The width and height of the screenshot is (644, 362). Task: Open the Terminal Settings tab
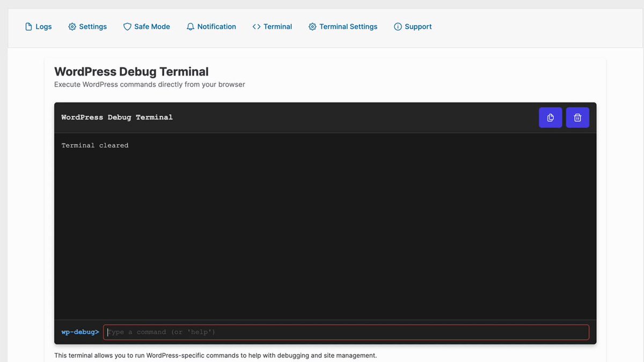pyautogui.click(x=343, y=27)
